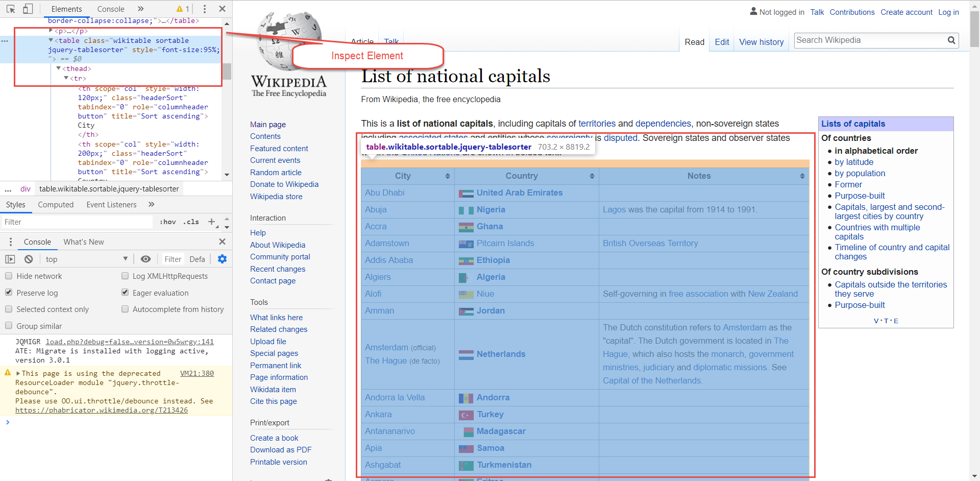Open the phabricator T213426 link

point(102,410)
